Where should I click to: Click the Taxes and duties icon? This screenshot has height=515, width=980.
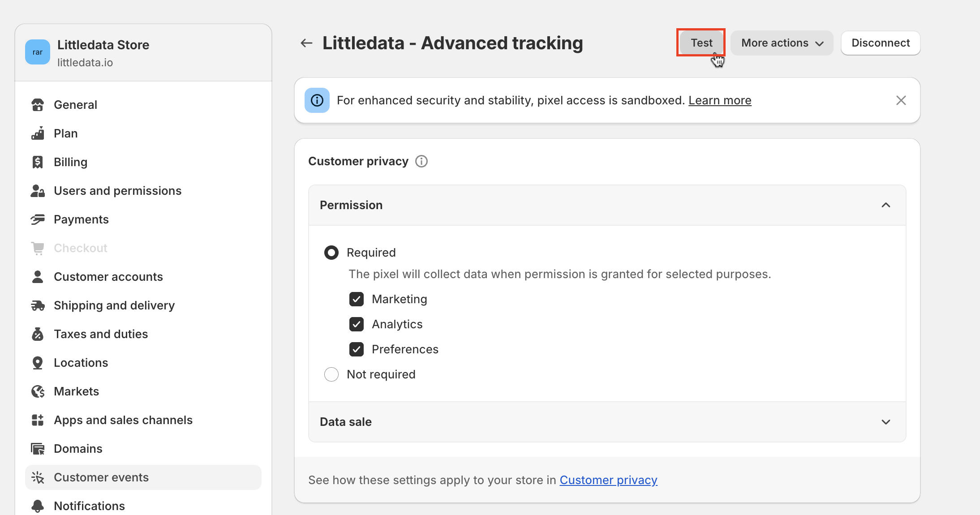(x=38, y=334)
